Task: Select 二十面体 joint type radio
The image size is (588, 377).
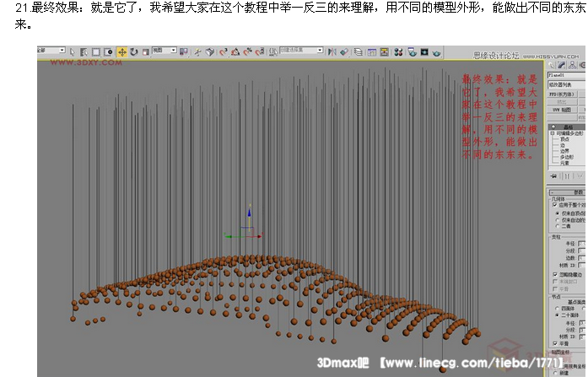Action: tap(558, 315)
